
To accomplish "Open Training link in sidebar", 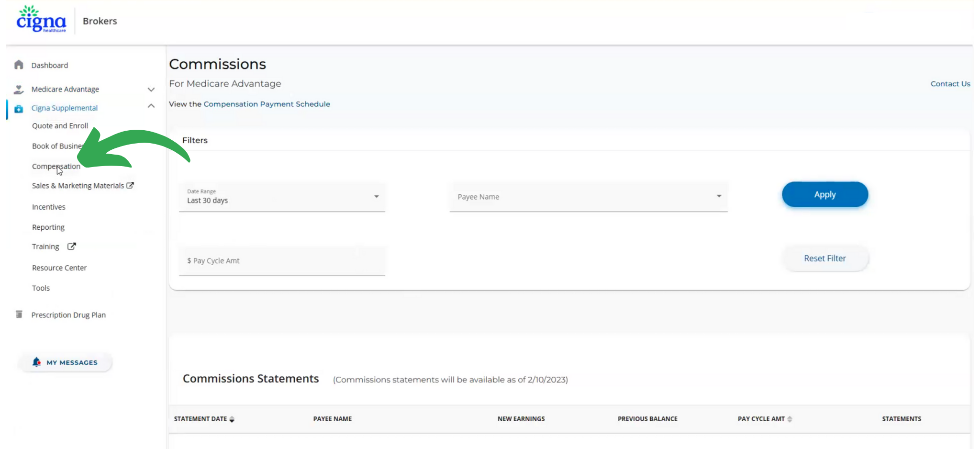I will pyautogui.click(x=45, y=247).
